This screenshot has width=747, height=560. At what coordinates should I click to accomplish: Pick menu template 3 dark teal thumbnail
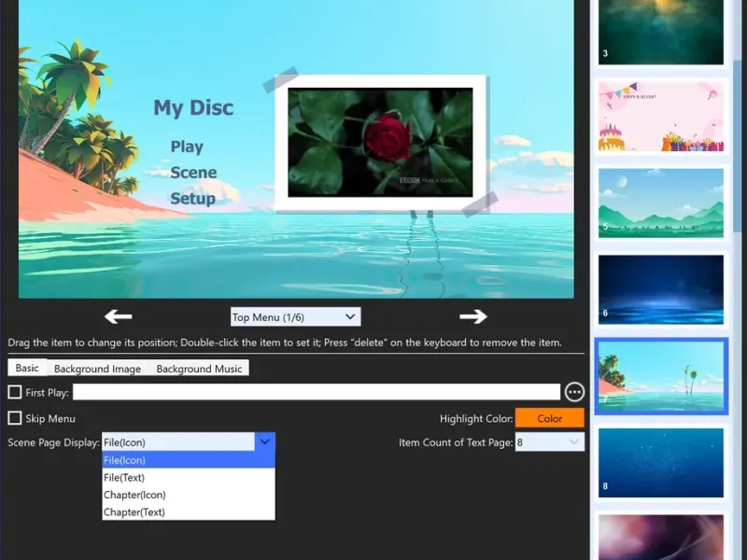[661, 32]
